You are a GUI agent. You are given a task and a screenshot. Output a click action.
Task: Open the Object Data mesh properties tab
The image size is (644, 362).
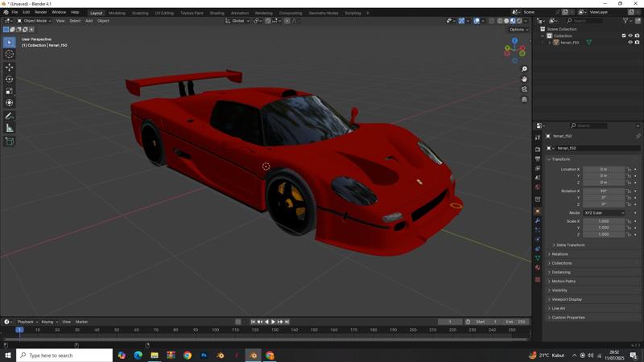coord(538,258)
